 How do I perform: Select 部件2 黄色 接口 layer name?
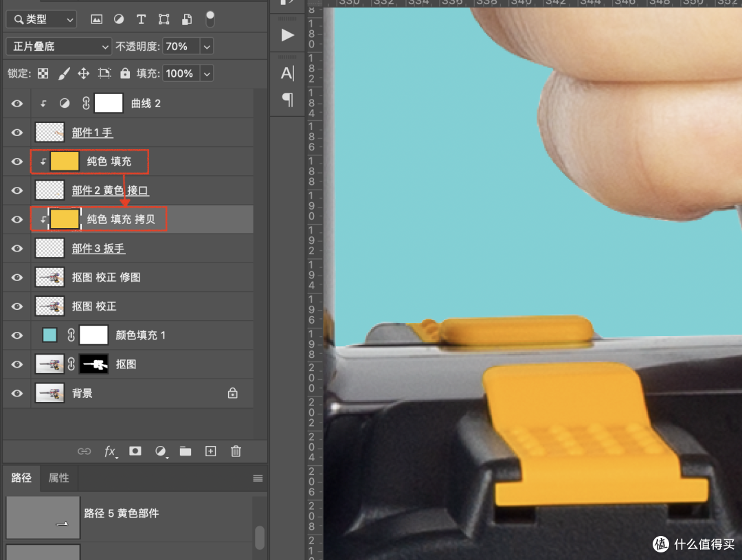point(110,190)
